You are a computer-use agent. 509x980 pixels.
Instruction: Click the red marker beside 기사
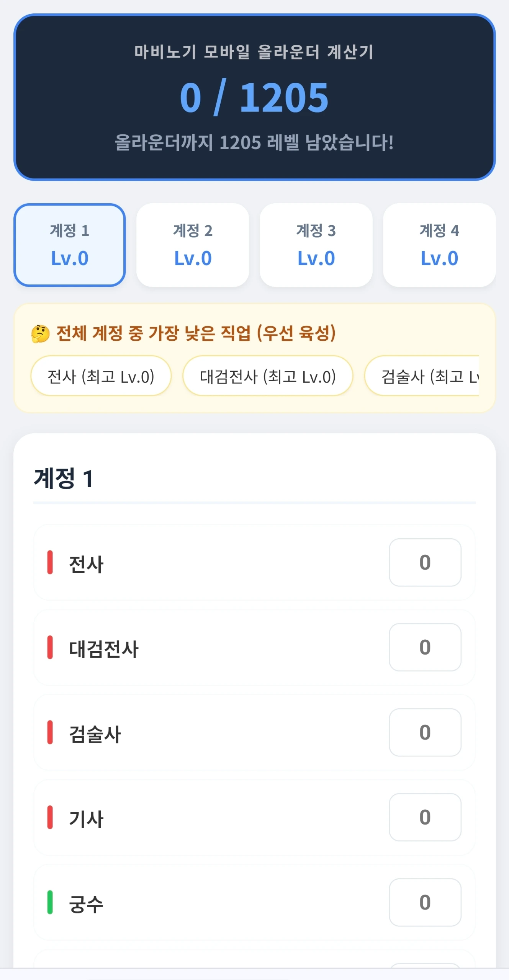[50, 817]
